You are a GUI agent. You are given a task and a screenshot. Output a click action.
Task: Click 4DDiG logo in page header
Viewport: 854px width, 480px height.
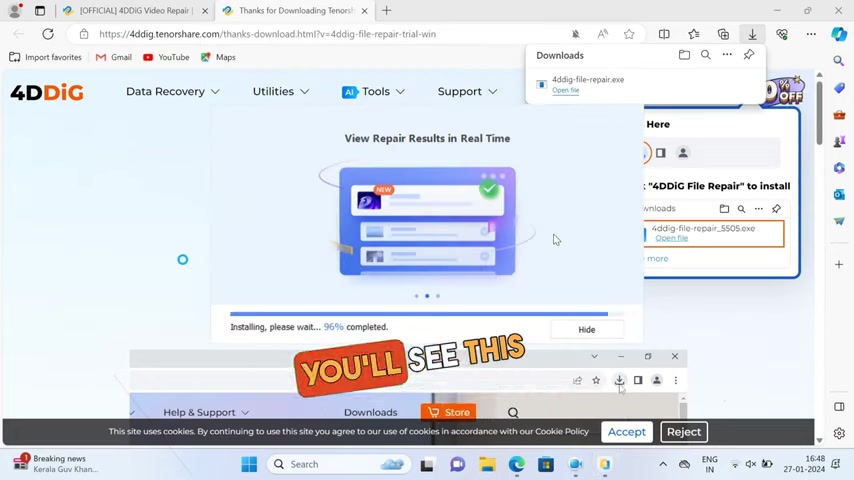pyautogui.click(x=47, y=92)
